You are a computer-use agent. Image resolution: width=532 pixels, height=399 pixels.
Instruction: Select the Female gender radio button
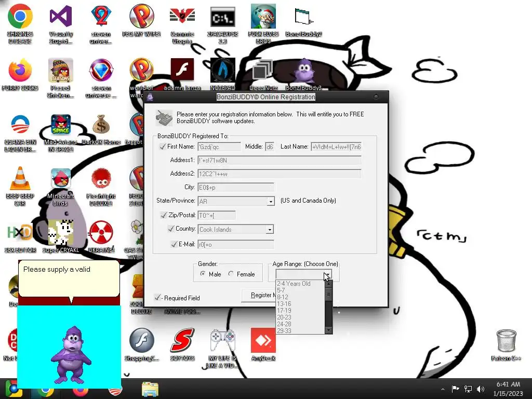coord(231,273)
